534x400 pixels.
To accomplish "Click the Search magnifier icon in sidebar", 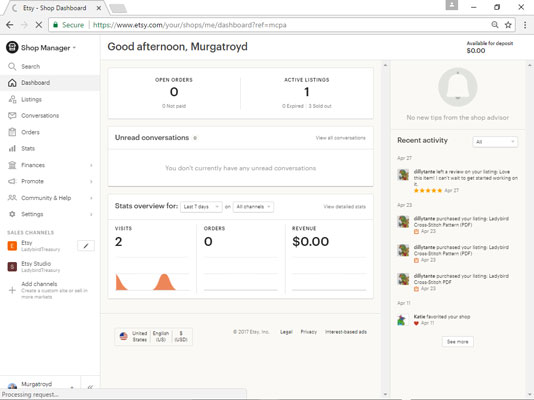I will coord(12,66).
